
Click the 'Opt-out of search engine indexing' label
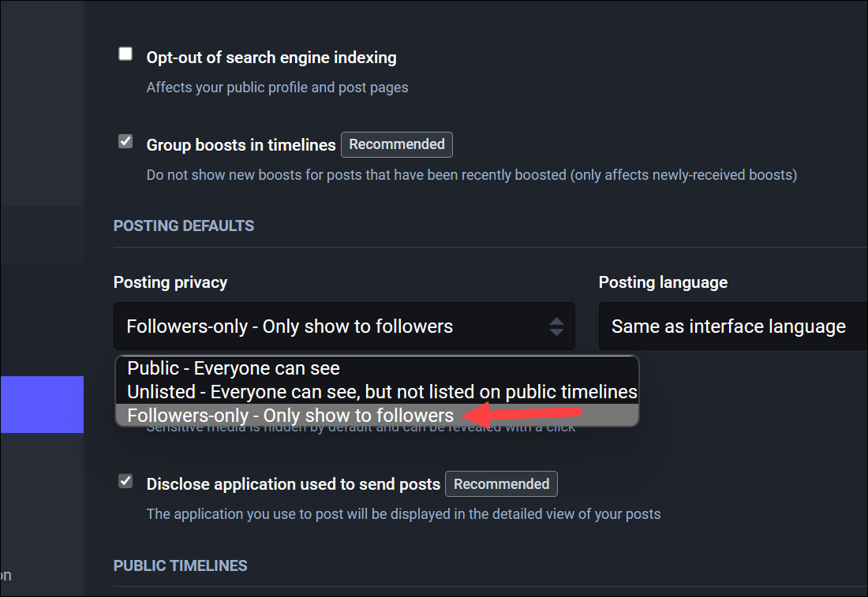point(271,58)
